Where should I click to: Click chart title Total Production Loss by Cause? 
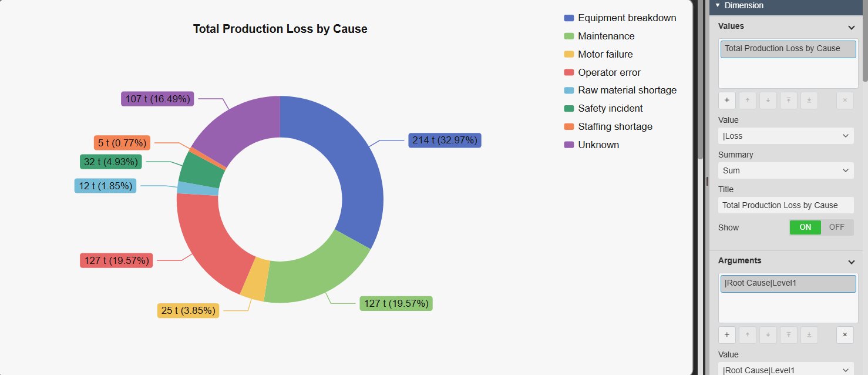pos(280,29)
